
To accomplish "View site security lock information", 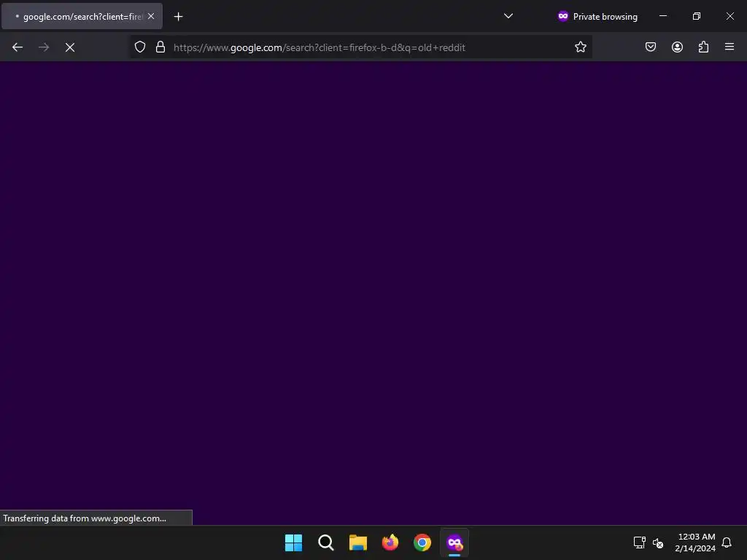I will 160,47.
